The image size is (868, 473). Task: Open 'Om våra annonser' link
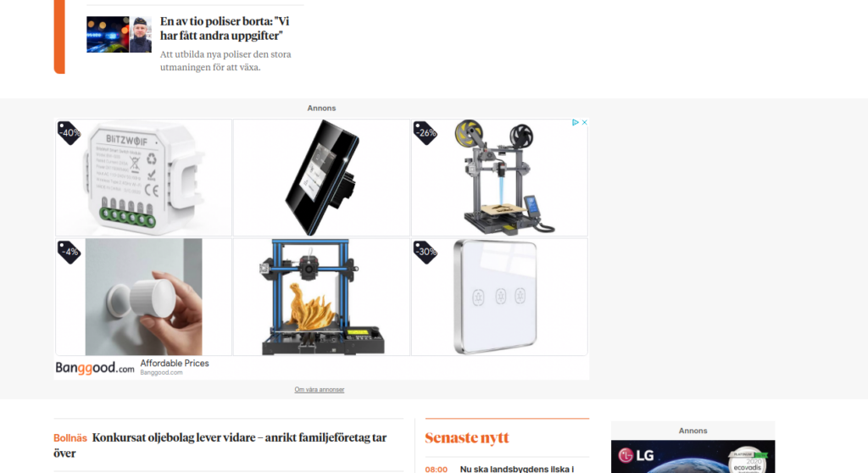point(320,390)
